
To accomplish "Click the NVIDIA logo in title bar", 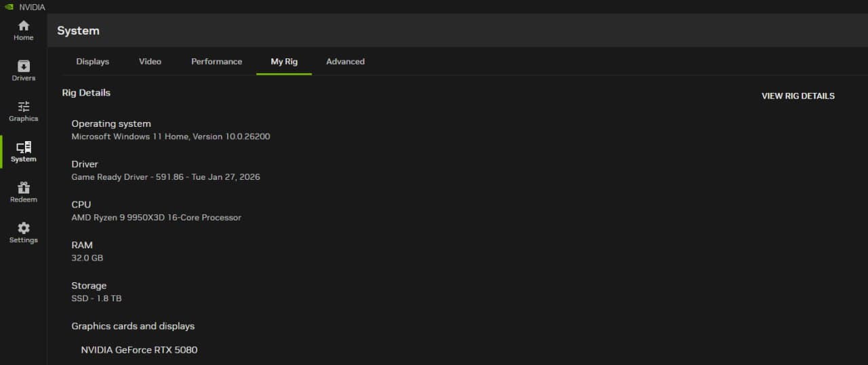I will (x=9, y=7).
